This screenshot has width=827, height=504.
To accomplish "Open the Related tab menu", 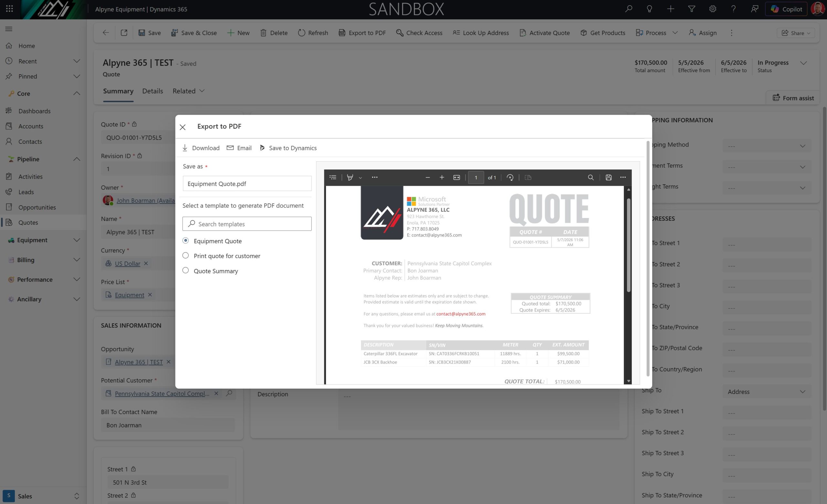I will coord(188,91).
